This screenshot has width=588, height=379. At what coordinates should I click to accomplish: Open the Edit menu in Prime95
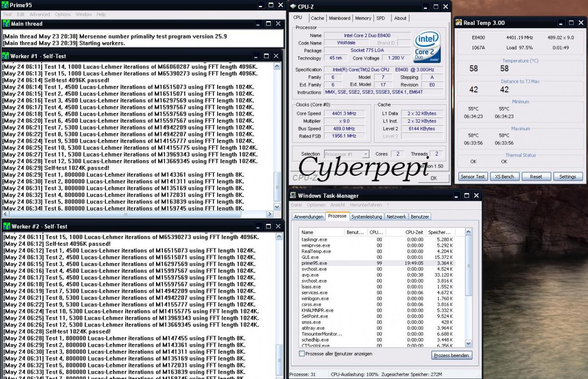(x=21, y=14)
